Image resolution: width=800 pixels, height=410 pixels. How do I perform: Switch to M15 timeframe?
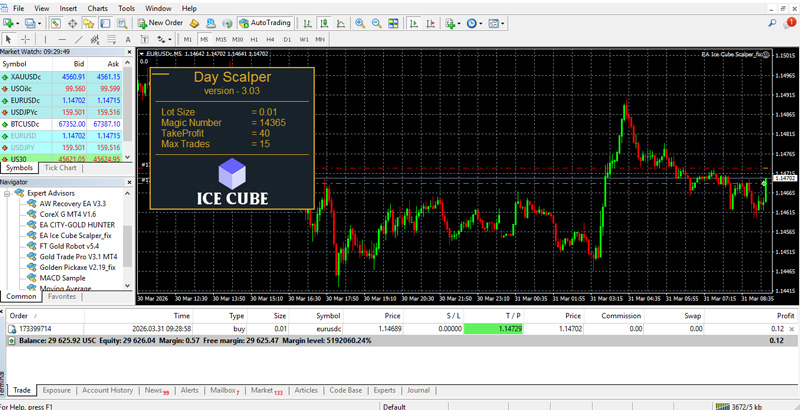coord(220,39)
